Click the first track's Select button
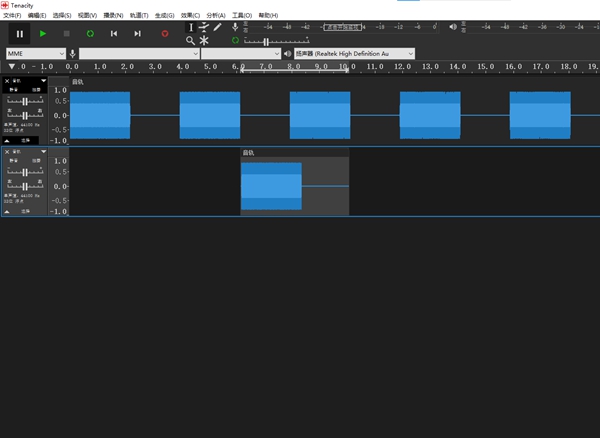 point(25,141)
